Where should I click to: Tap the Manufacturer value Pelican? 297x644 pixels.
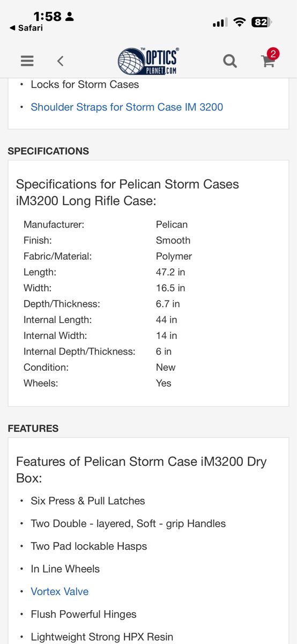[172, 224]
